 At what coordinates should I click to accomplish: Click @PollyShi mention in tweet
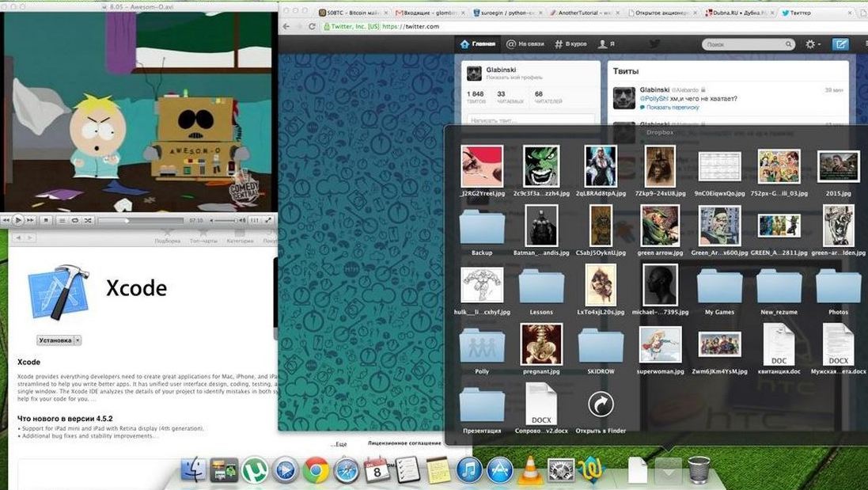[x=655, y=98]
